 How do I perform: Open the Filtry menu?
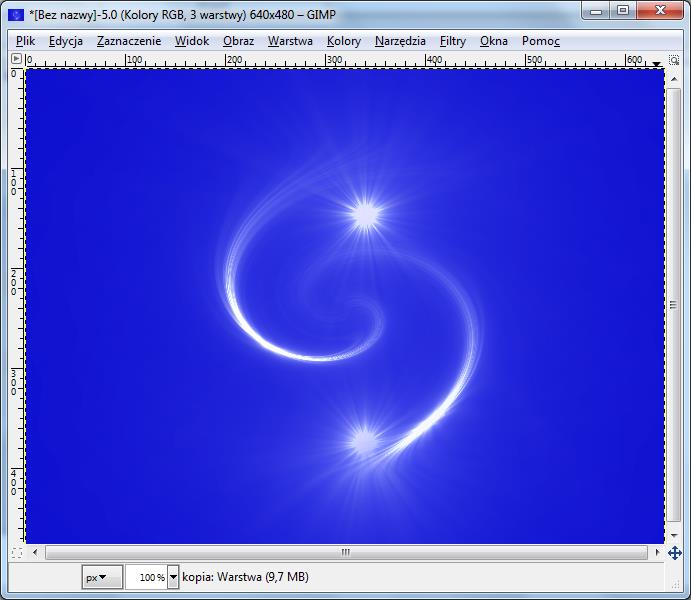click(x=453, y=41)
